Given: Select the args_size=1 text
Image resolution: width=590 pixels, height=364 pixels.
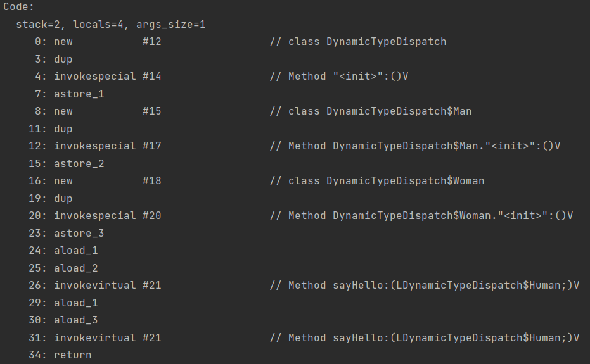Looking at the screenshot, I should click(171, 25).
